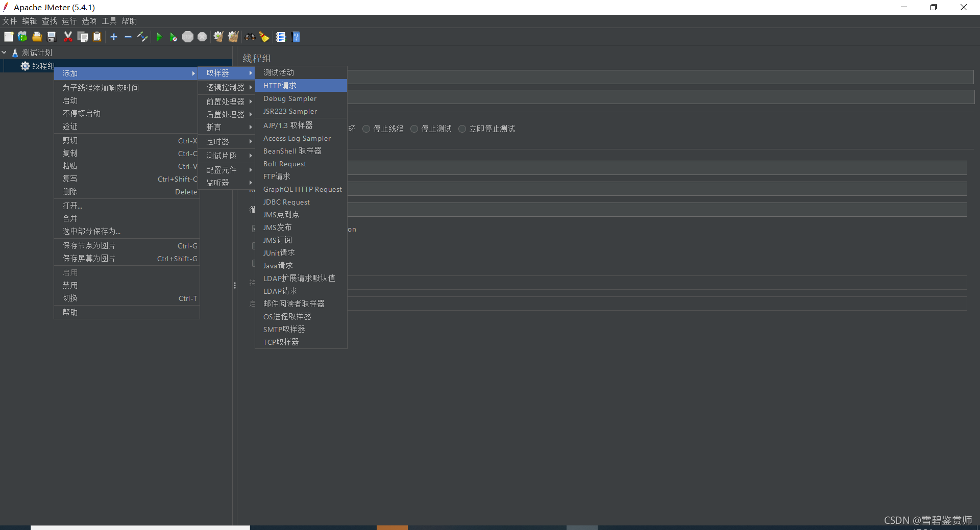980x530 pixels.
Task: Click the Clear All double broom icon
Action: (233, 37)
